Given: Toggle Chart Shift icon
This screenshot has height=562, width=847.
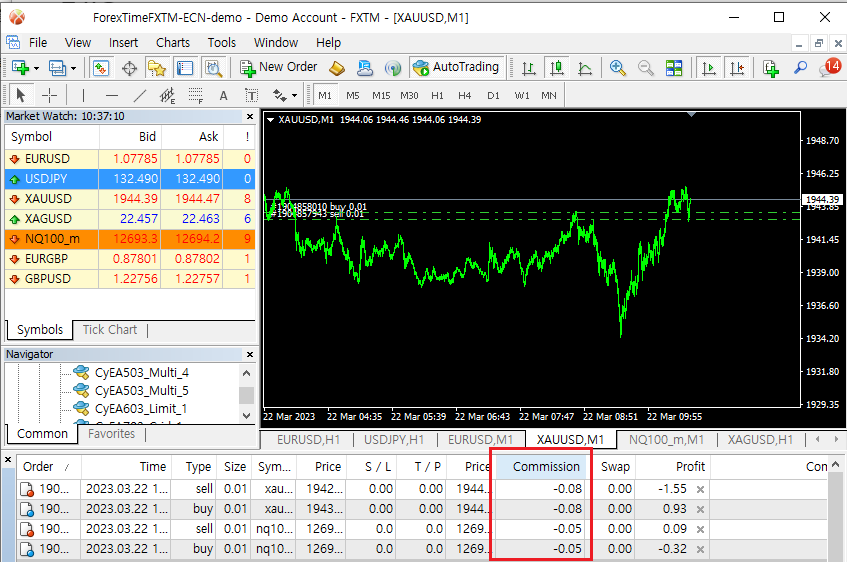Looking at the screenshot, I should (x=736, y=68).
